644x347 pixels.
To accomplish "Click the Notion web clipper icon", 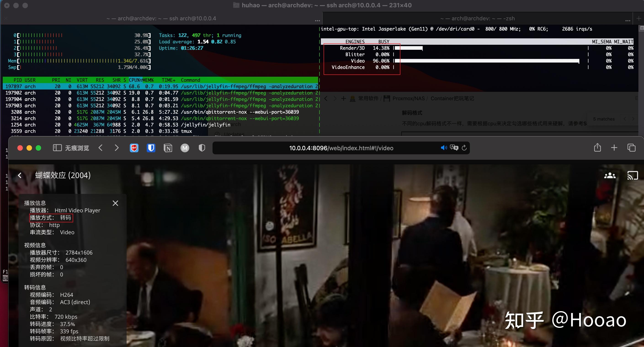I will (x=168, y=148).
